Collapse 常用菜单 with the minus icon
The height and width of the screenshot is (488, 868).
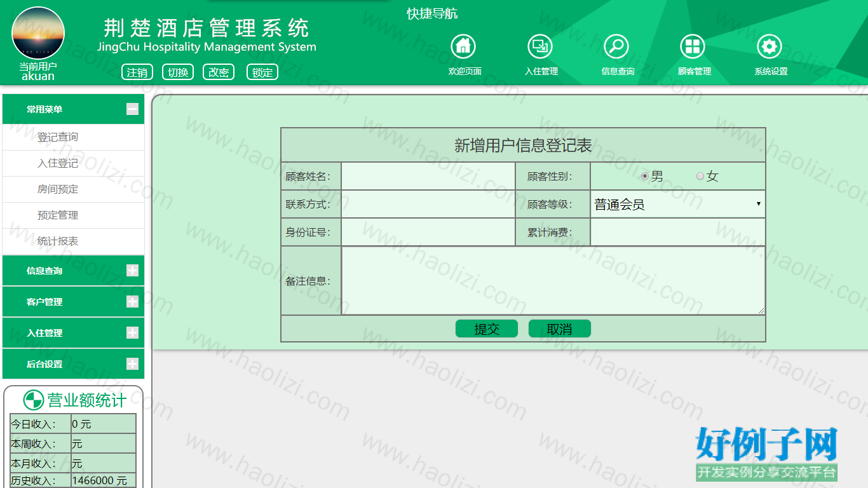[132, 109]
